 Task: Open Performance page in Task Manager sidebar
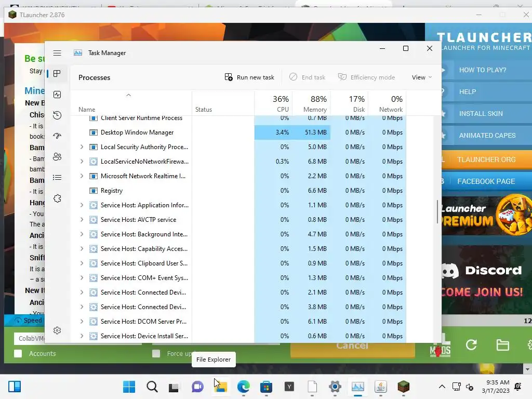(x=57, y=95)
